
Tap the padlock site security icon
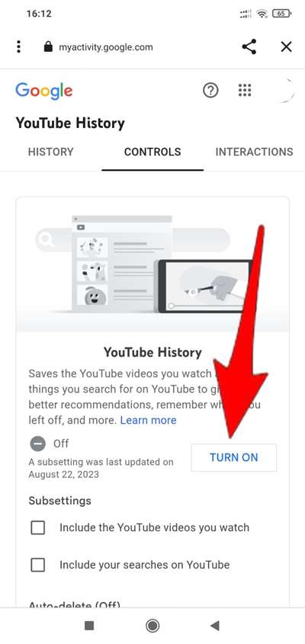click(48, 46)
